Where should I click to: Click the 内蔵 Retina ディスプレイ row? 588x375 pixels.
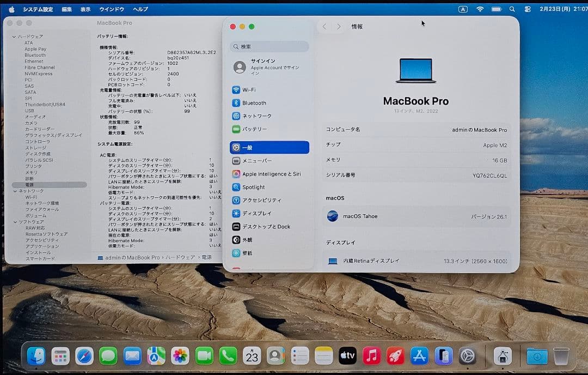pos(416,261)
